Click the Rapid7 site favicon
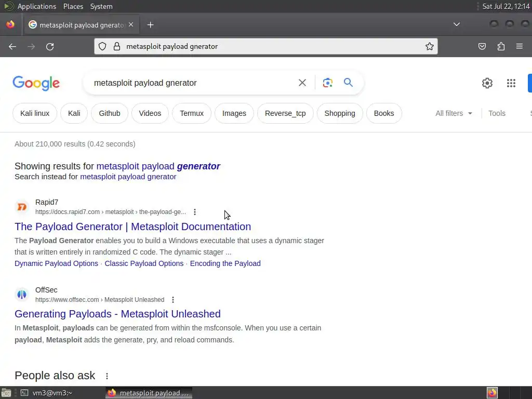532x399 pixels. [x=22, y=207]
